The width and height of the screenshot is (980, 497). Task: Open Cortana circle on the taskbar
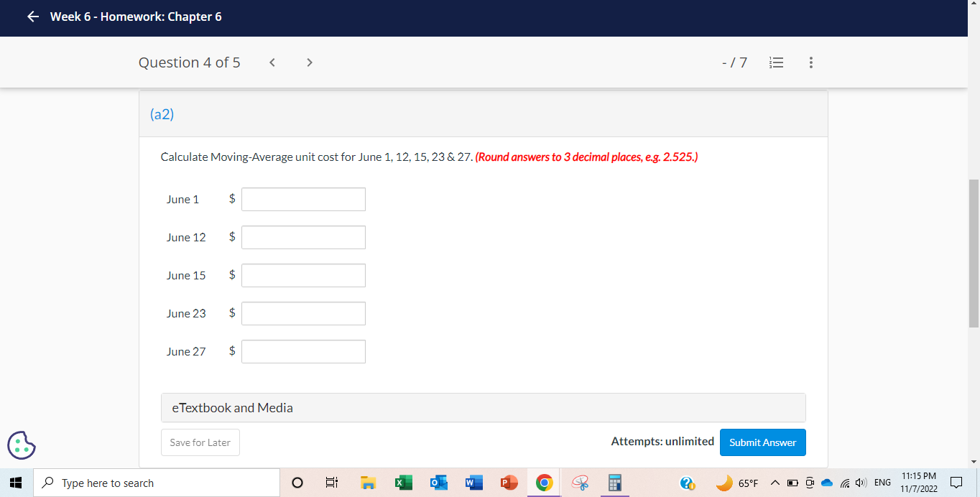297,483
